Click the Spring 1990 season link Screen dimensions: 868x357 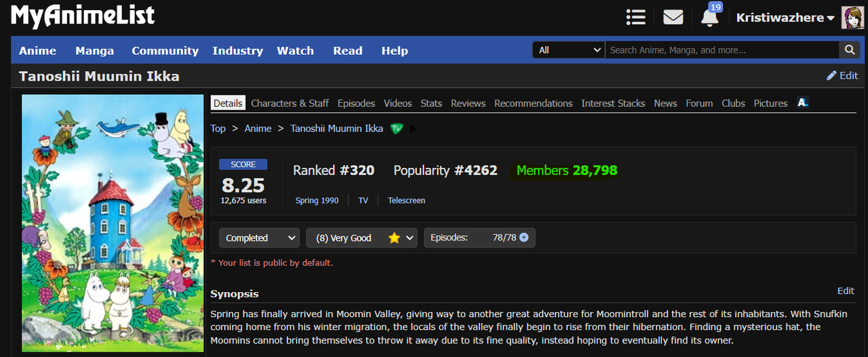pyautogui.click(x=318, y=200)
